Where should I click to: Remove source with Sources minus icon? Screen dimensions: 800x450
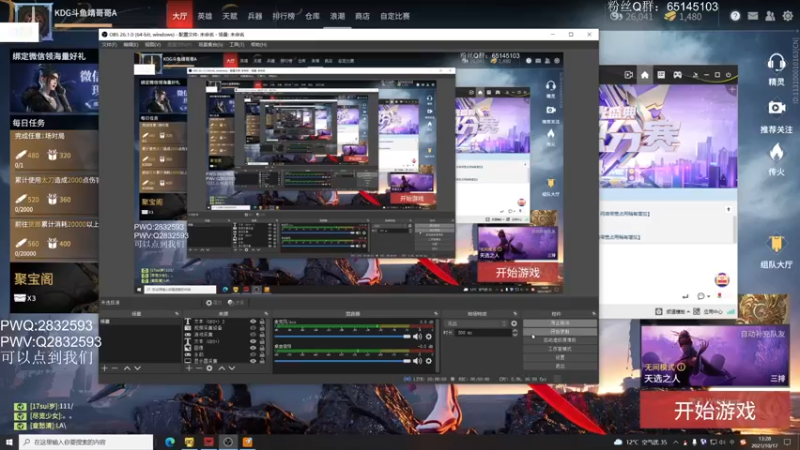pos(199,368)
